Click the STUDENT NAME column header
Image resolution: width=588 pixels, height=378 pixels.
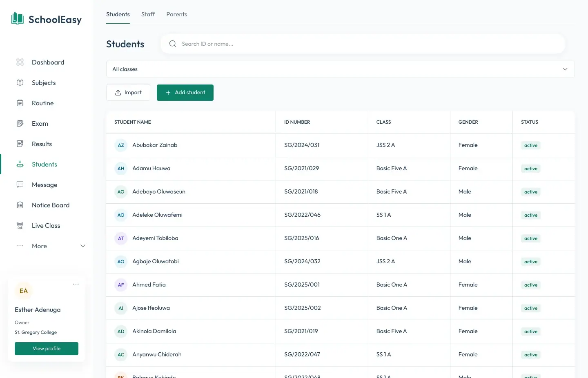click(x=133, y=122)
